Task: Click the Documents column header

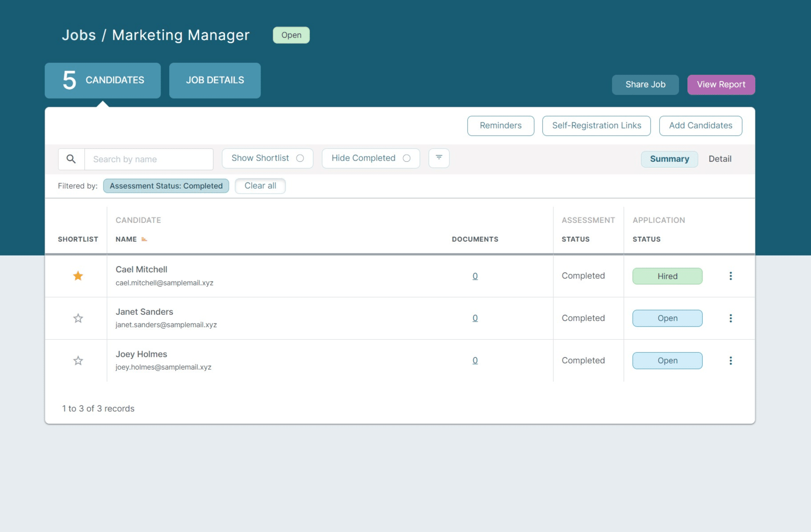Action: [475, 239]
